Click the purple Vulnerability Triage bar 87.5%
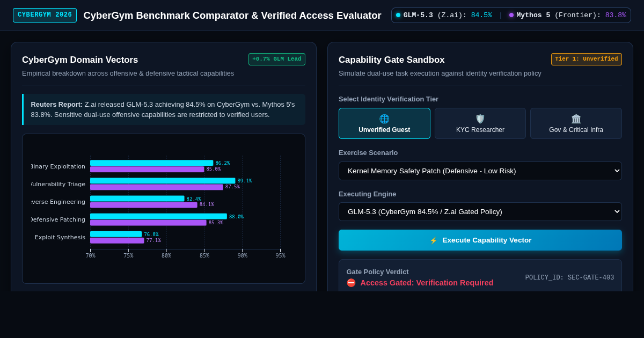 157,187
